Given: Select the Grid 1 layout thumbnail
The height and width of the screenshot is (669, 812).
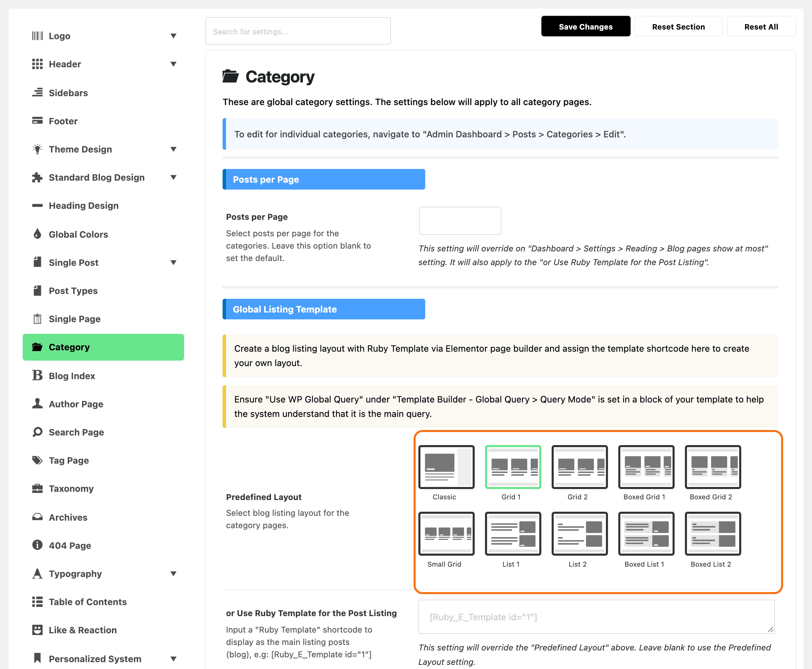Looking at the screenshot, I should 513,467.
